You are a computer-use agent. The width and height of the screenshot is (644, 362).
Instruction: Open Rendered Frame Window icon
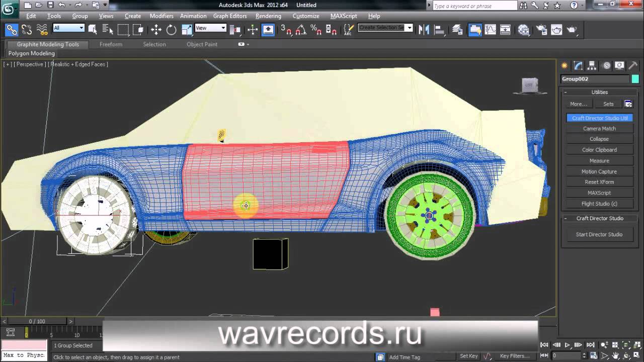coord(556,30)
